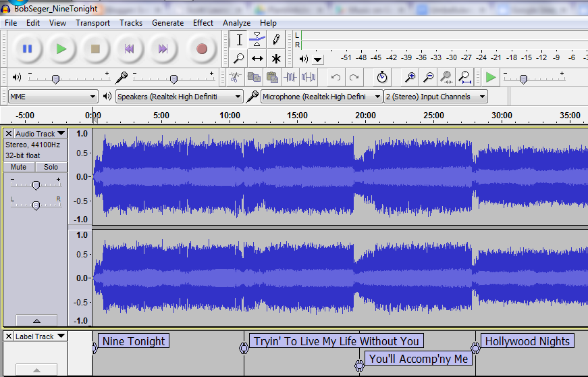Open the Microphone input device dropdown
This screenshot has width=588, height=377.
[322, 97]
